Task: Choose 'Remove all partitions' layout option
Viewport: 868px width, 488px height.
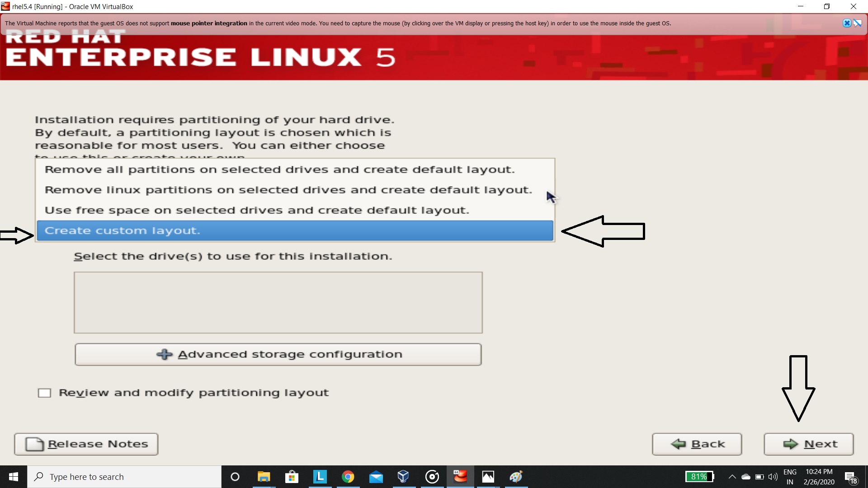Action: (279, 169)
